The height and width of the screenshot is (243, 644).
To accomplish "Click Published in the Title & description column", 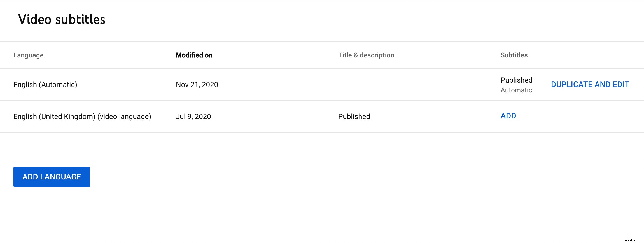I will coord(354,116).
